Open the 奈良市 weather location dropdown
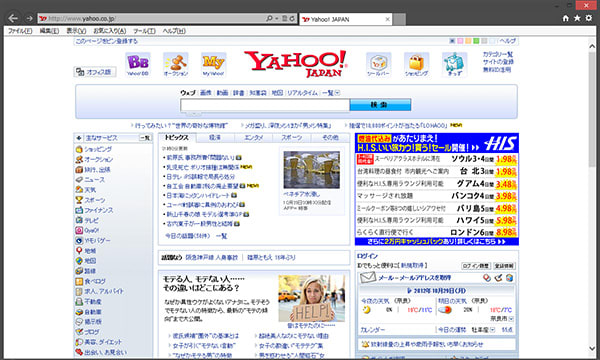The image size is (600, 360). 511,319
